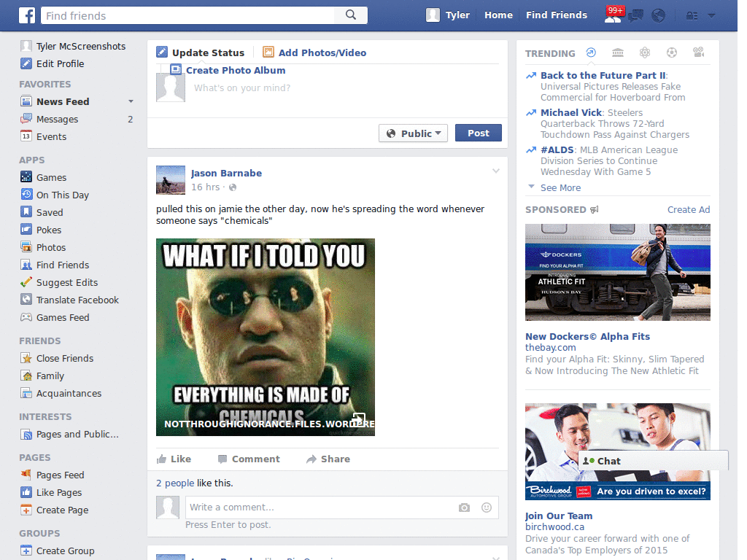
Task: Open #ALDS trending topic
Action: tap(557, 149)
